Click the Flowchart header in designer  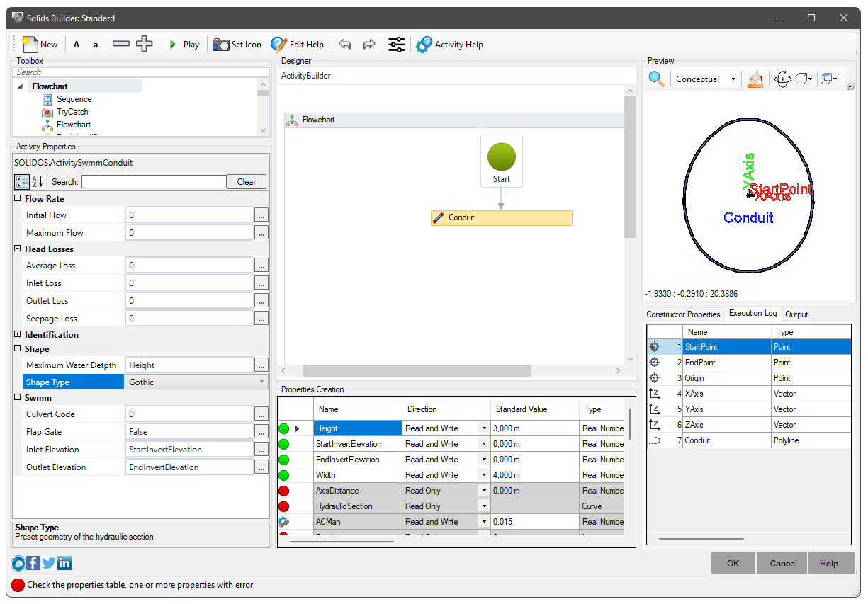454,120
